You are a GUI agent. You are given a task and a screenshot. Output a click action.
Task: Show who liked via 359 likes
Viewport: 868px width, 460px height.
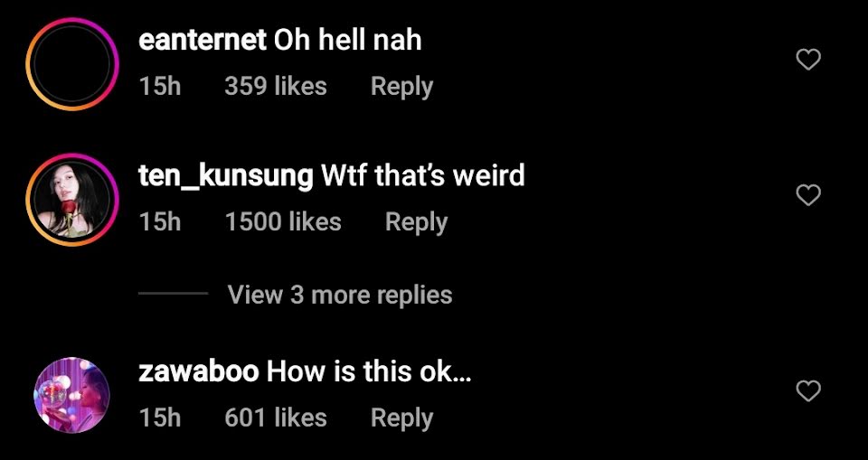[x=276, y=87]
